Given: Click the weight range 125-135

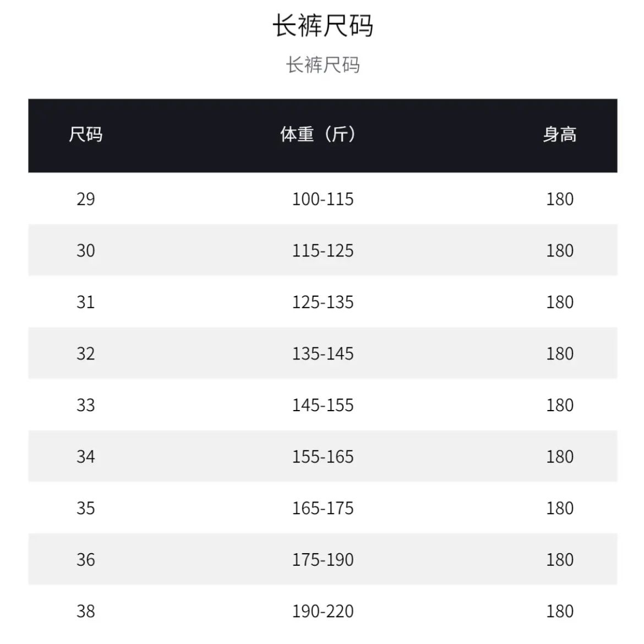Looking at the screenshot, I should (323, 302).
